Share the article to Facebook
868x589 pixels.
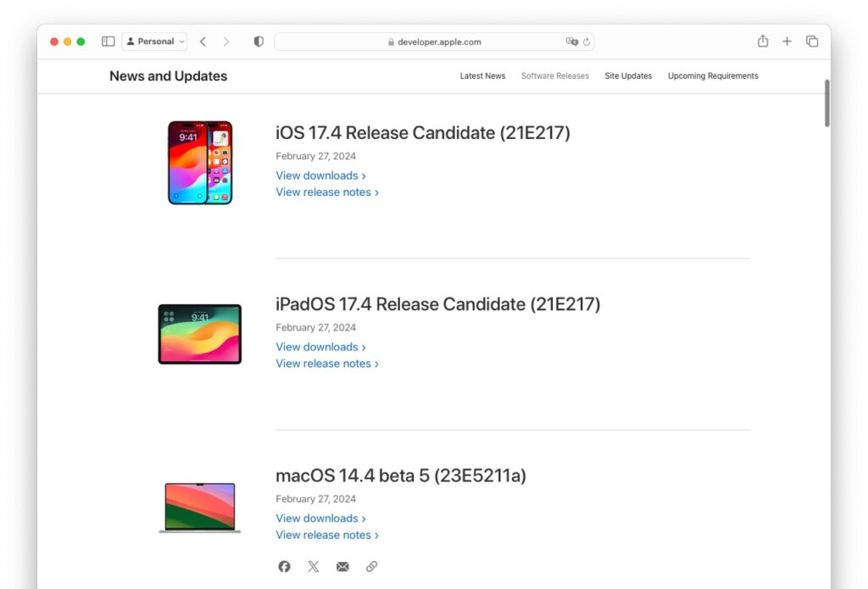pyautogui.click(x=284, y=566)
